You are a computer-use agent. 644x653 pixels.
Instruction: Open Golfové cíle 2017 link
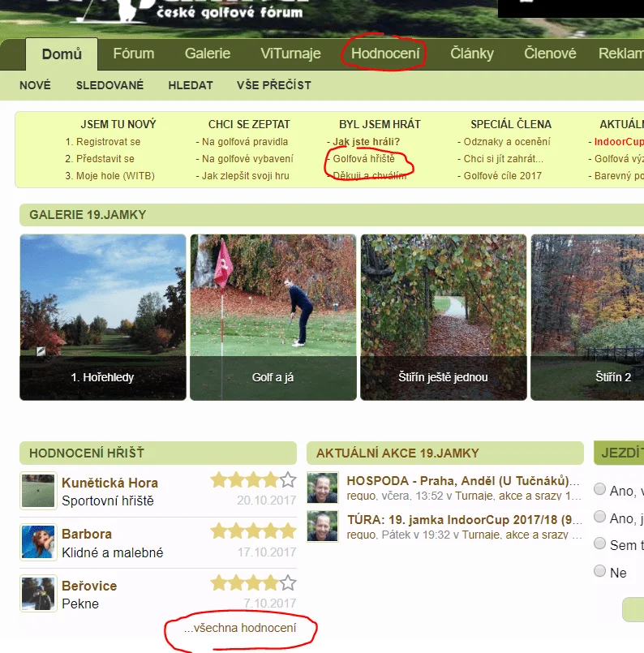(x=502, y=176)
